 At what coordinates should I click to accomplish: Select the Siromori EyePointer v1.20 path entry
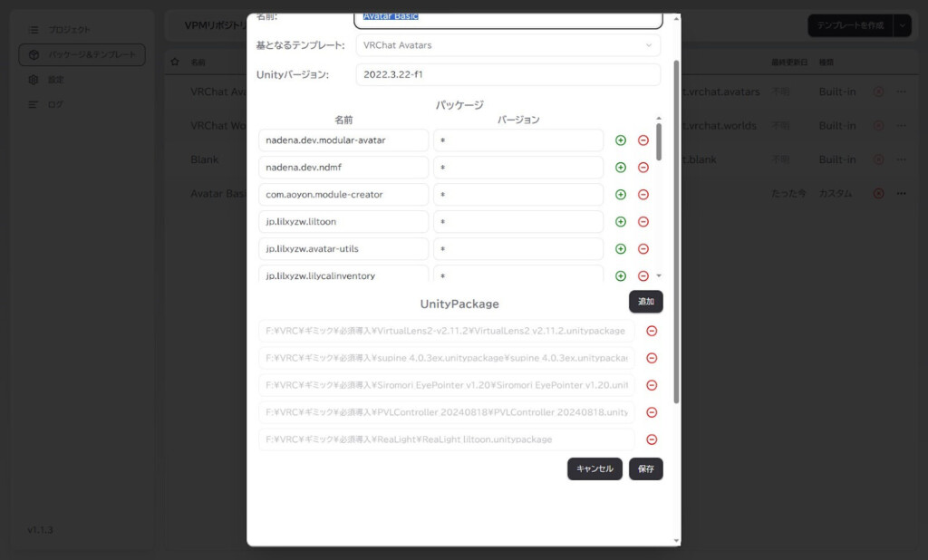(x=446, y=385)
